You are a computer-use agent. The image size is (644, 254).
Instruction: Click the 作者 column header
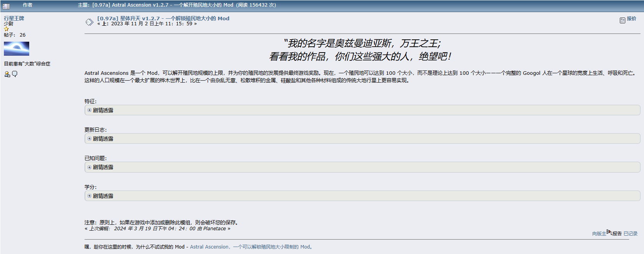(28, 5)
